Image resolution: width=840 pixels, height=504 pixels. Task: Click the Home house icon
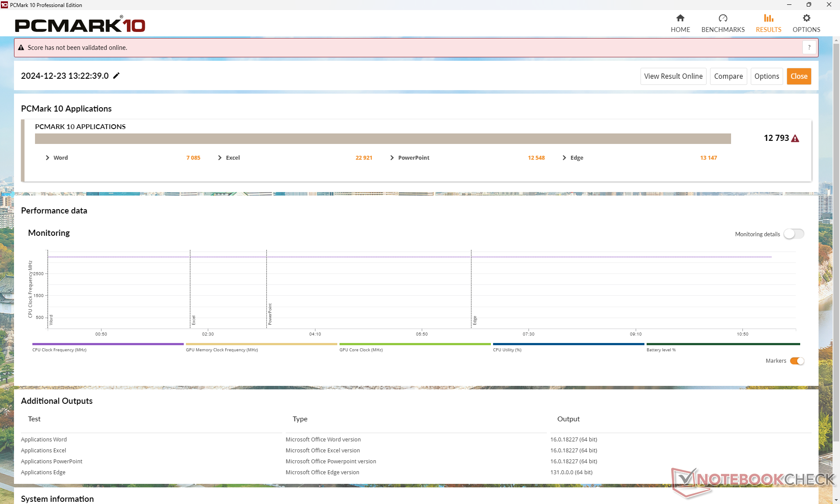pos(680,18)
